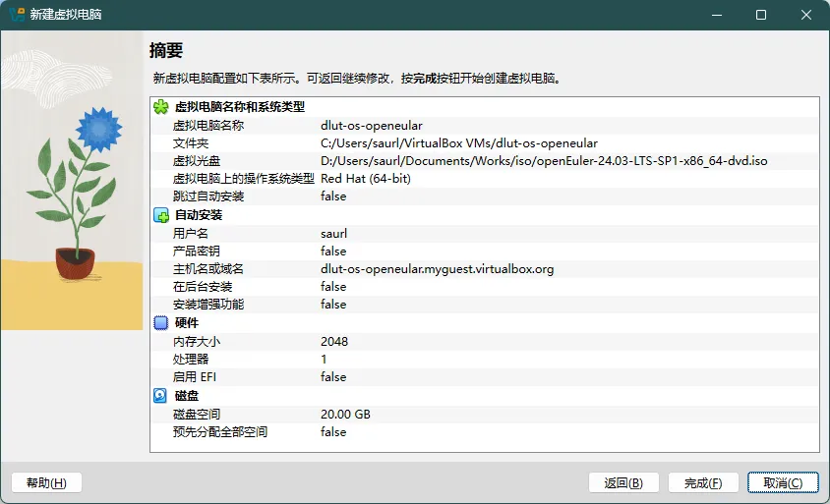
Task: Click the unattended install section icon
Action: [161, 215]
